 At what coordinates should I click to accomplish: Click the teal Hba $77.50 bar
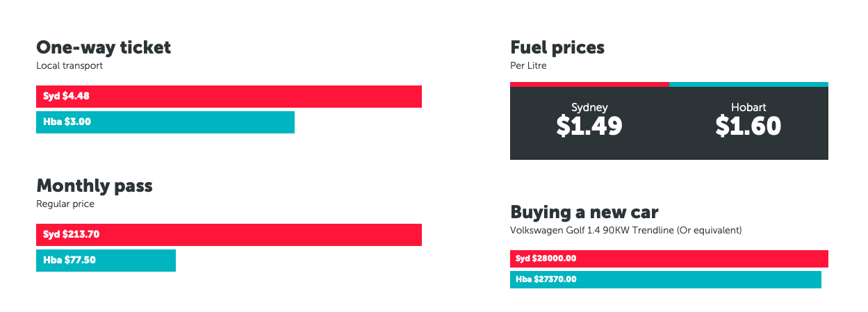point(106,260)
